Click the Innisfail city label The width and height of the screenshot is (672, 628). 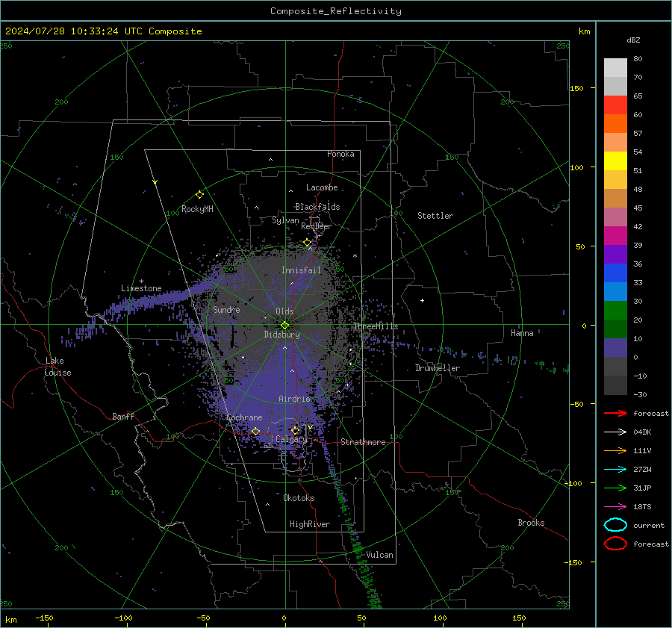pos(301,270)
